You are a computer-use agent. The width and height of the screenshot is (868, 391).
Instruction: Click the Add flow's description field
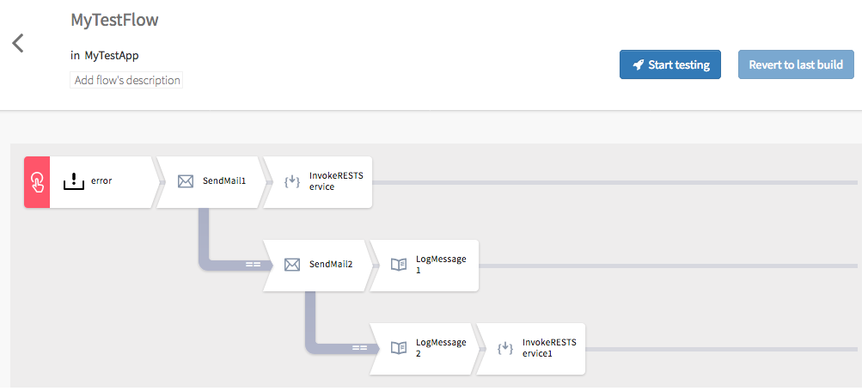click(127, 80)
